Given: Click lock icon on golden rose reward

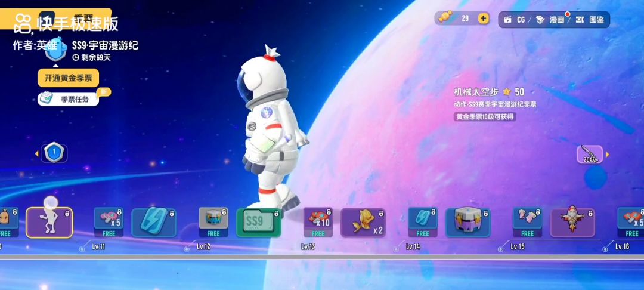Looking at the screenshot, I should point(381,213).
